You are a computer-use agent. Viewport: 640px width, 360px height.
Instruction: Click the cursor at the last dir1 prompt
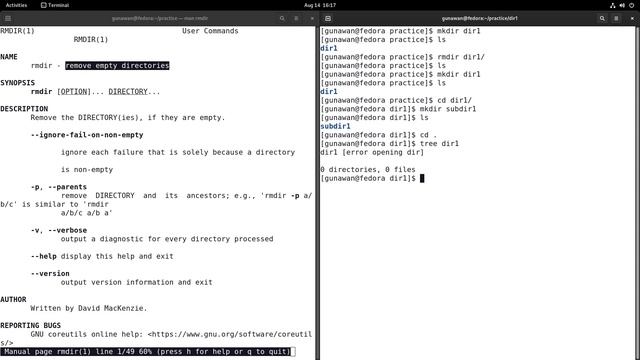click(x=422, y=178)
